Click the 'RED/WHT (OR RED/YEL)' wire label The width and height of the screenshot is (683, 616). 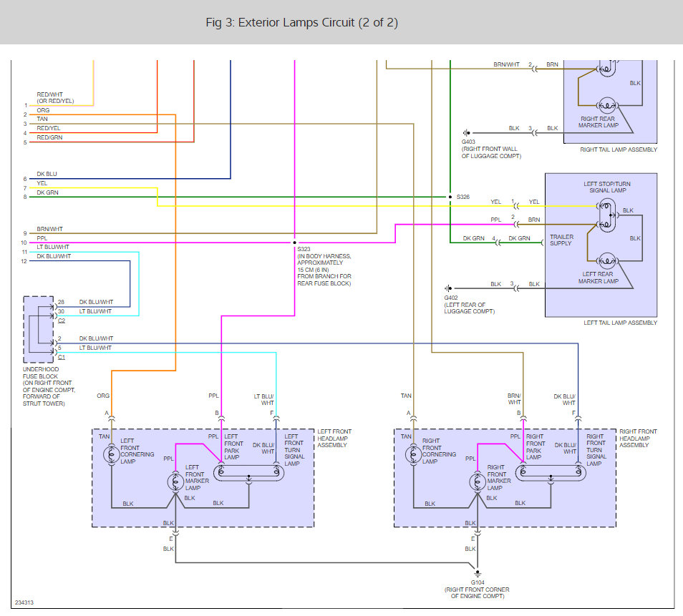point(55,97)
